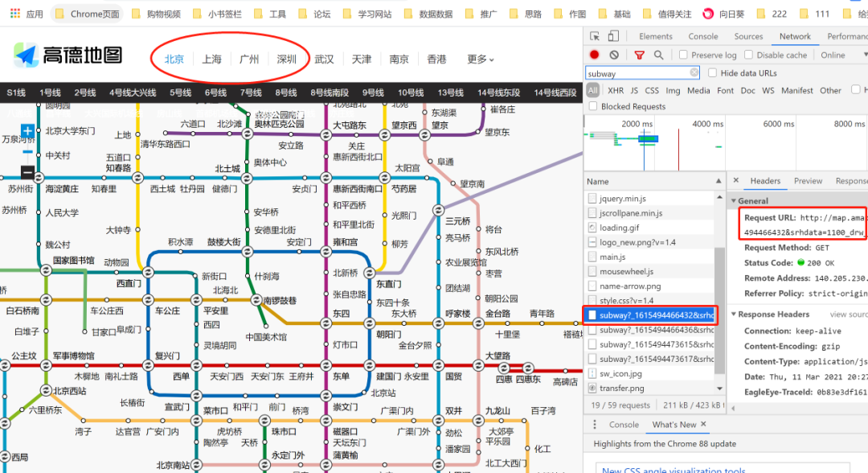The height and width of the screenshot is (473, 868).
Task: Click the 西直门 station label on map
Action: (x=129, y=284)
